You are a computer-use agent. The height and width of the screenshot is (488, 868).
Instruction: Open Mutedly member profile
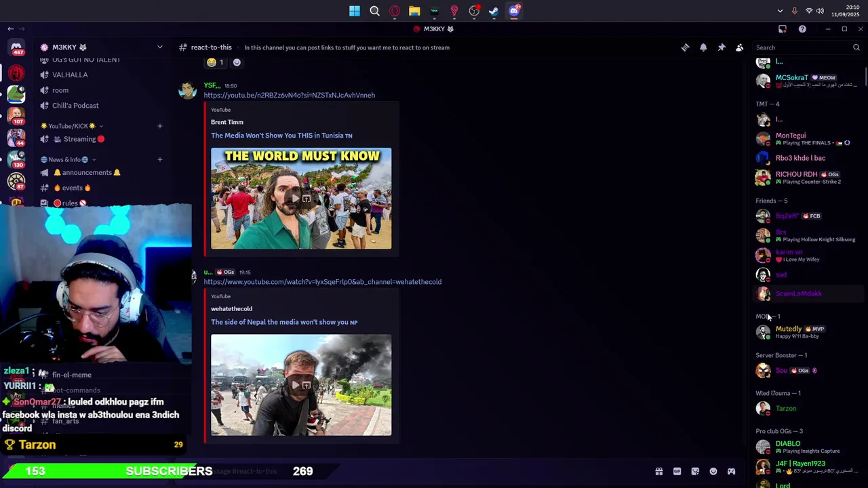[808, 332]
